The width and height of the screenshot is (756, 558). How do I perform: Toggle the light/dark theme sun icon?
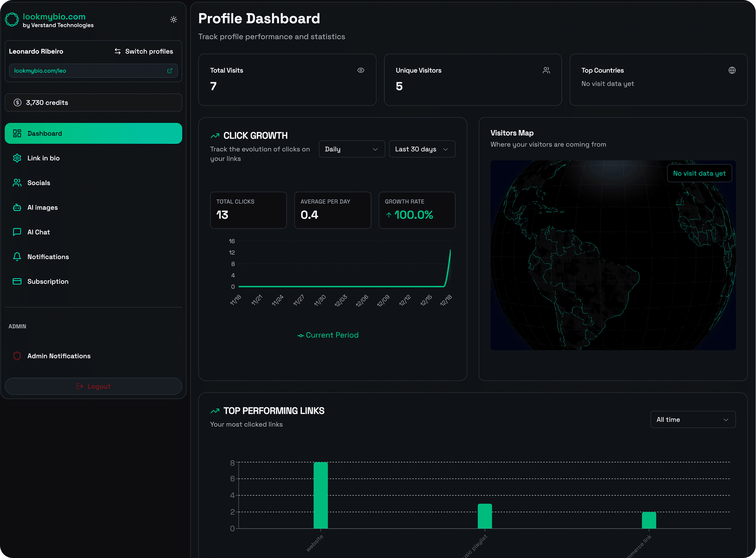tap(174, 20)
